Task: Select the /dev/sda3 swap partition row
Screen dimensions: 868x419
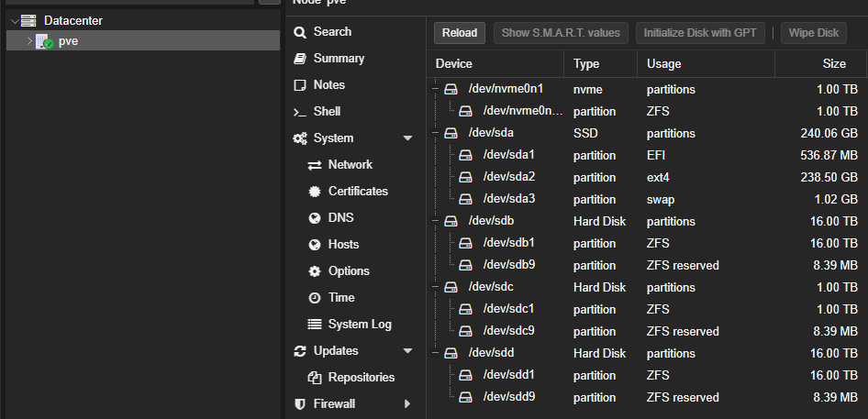Action: 647,199
